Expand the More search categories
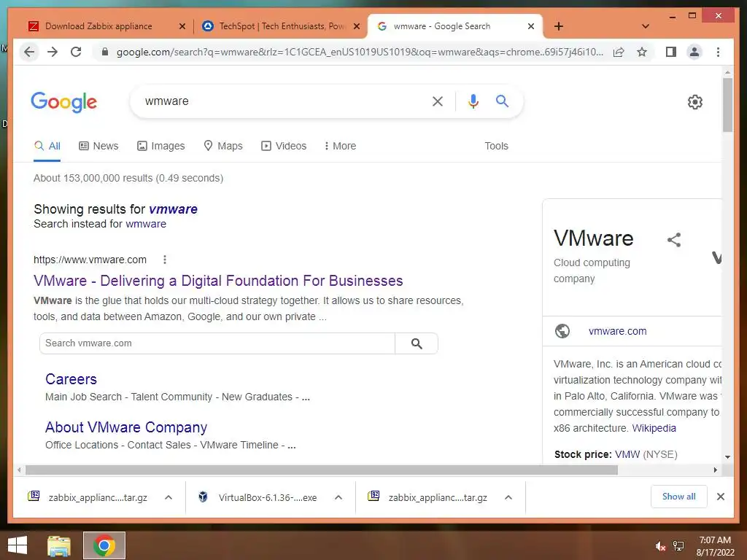This screenshot has width=747, height=560. [340, 146]
